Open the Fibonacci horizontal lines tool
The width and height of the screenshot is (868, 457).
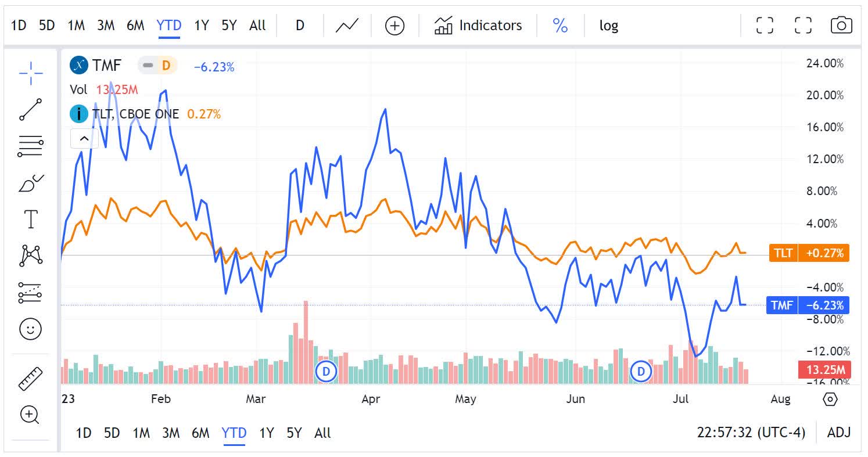[x=30, y=146]
